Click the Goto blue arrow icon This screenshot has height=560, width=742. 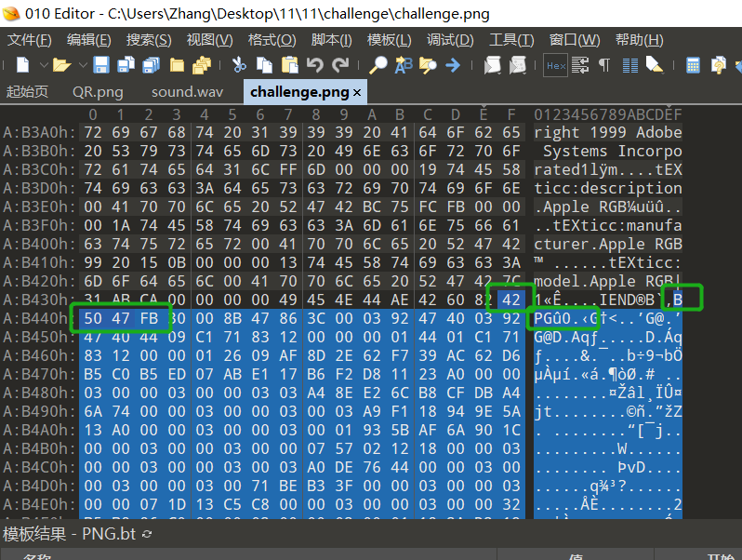[x=453, y=65]
